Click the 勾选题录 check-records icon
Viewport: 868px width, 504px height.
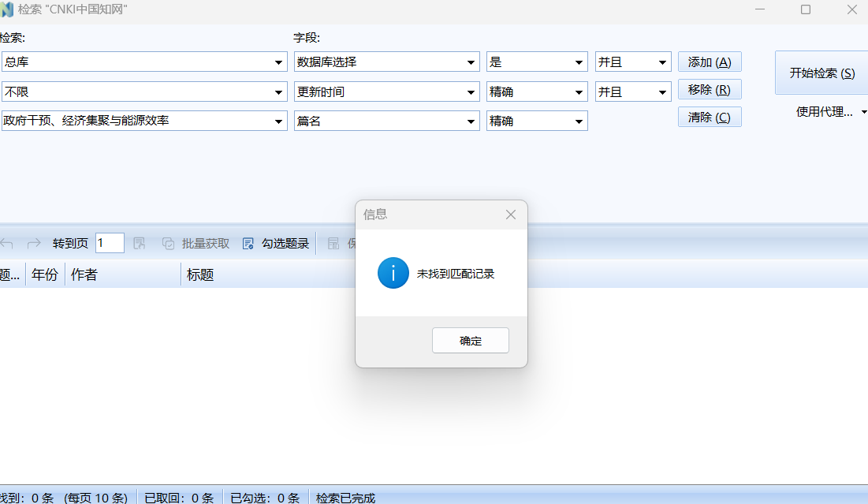248,243
